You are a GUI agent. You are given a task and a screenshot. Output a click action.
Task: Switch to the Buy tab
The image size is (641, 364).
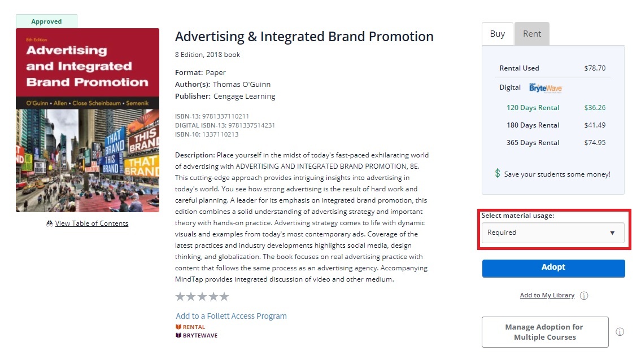click(x=498, y=34)
